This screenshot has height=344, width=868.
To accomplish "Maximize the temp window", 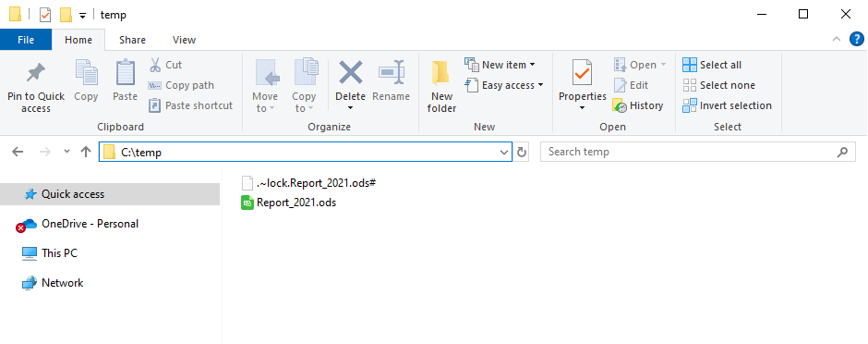I will tap(803, 15).
